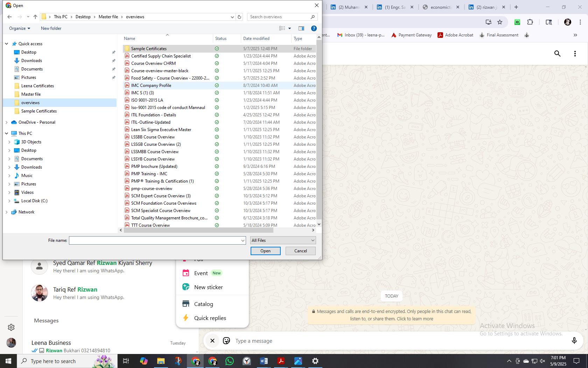Image resolution: width=588 pixels, height=368 pixels.
Task: Open the All Files type dropdown
Action: point(283,240)
